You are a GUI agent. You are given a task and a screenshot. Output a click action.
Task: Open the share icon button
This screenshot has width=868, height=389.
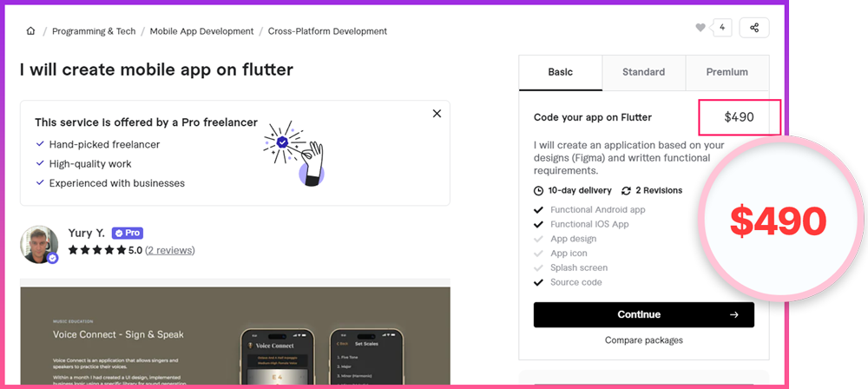click(x=753, y=28)
